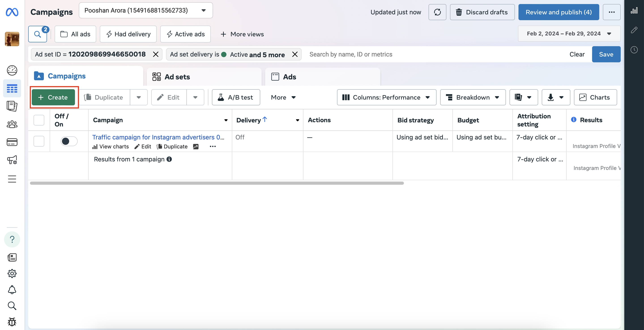Click the notifications bell icon
The width and height of the screenshot is (644, 330).
tap(12, 290)
